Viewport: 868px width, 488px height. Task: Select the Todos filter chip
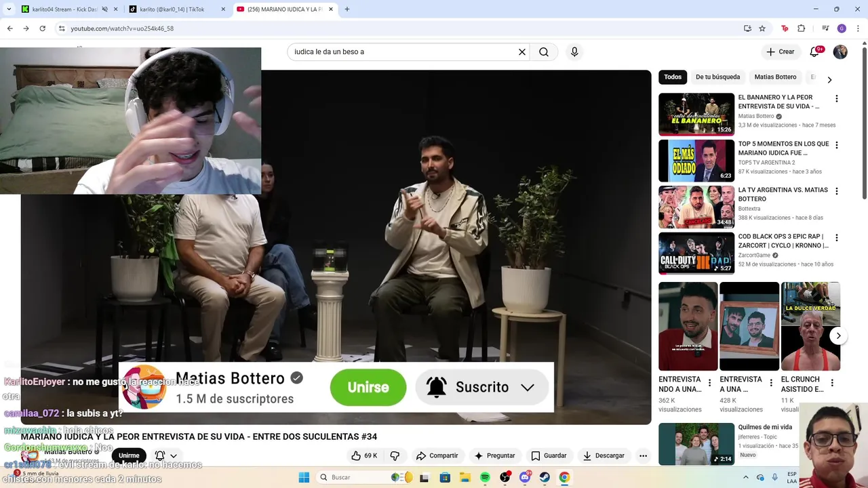tap(673, 77)
